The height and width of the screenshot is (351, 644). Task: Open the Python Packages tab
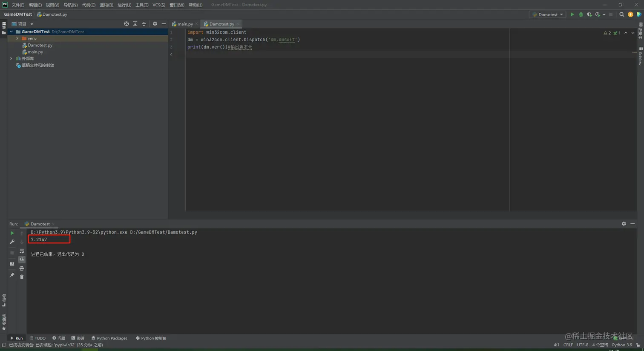click(109, 338)
